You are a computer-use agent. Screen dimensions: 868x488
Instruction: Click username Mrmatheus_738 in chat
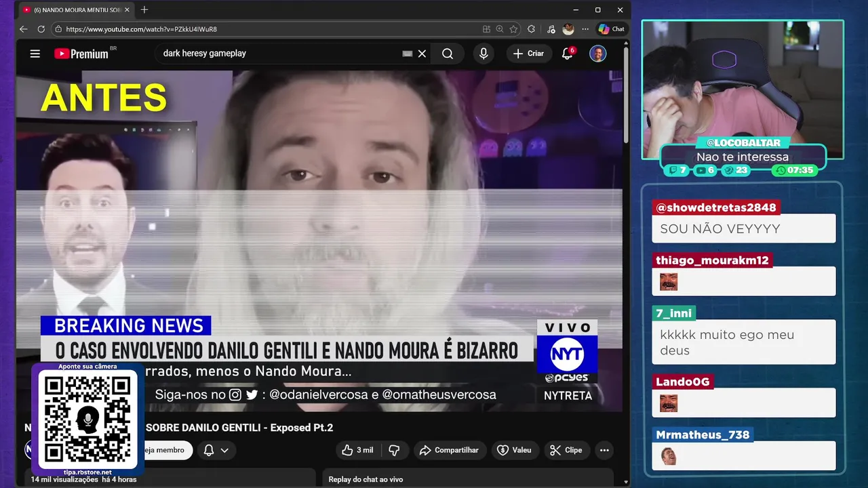coord(703,434)
